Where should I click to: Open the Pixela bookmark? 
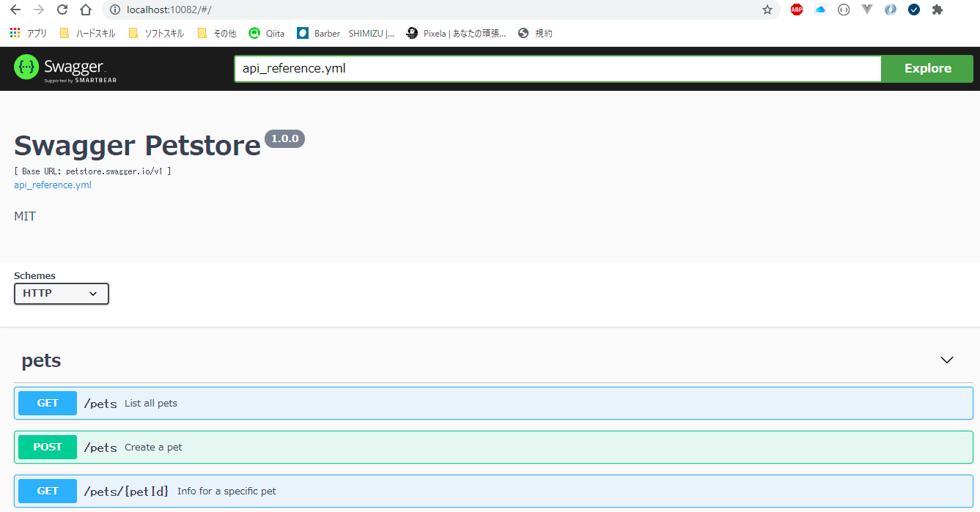tap(456, 33)
